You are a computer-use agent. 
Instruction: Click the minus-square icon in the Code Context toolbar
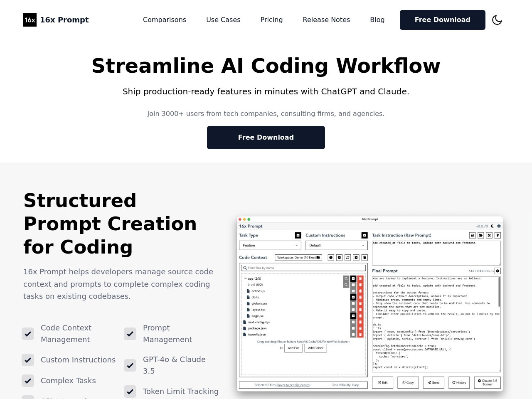point(339,258)
